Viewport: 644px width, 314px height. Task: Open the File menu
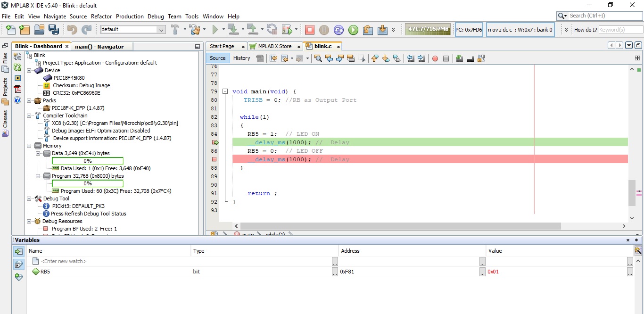(6, 17)
